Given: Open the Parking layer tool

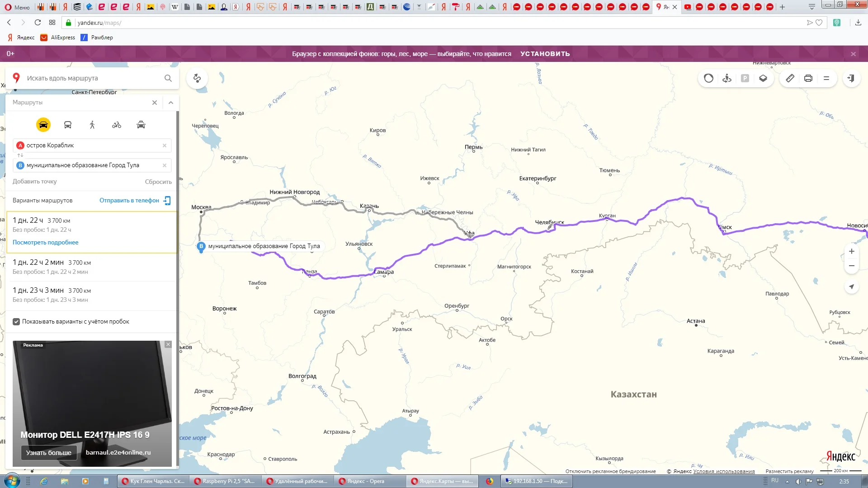Looking at the screenshot, I should (745, 78).
